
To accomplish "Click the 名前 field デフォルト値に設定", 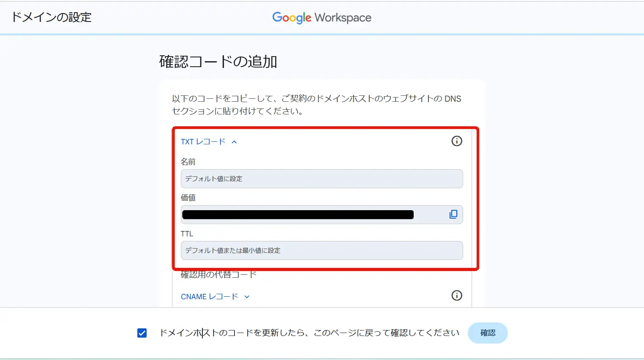I will pyautogui.click(x=322, y=179).
